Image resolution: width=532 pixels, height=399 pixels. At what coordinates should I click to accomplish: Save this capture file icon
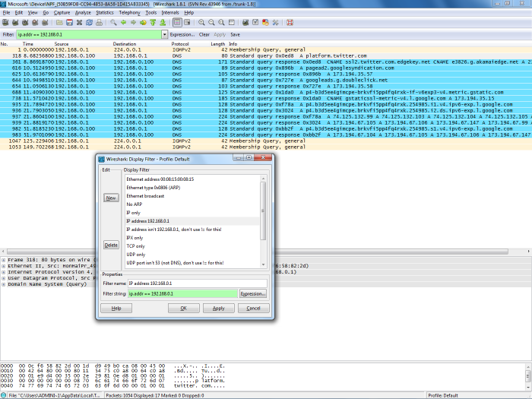click(69, 23)
